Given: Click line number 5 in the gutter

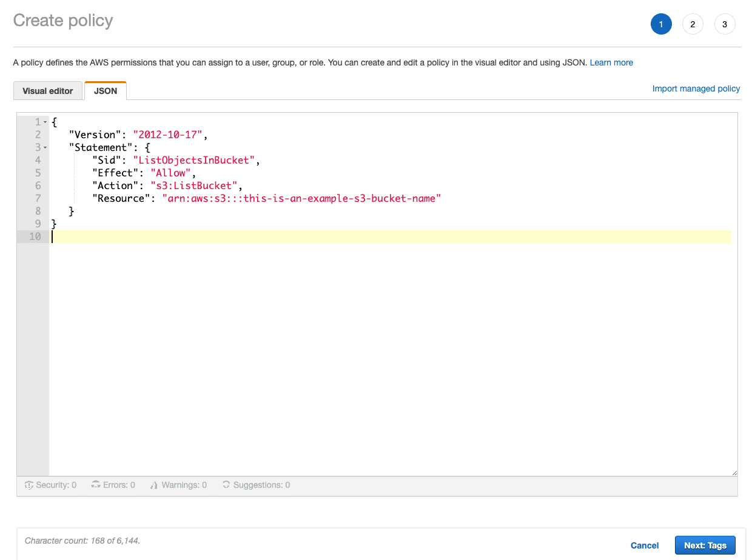Looking at the screenshot, I should 38,173.
